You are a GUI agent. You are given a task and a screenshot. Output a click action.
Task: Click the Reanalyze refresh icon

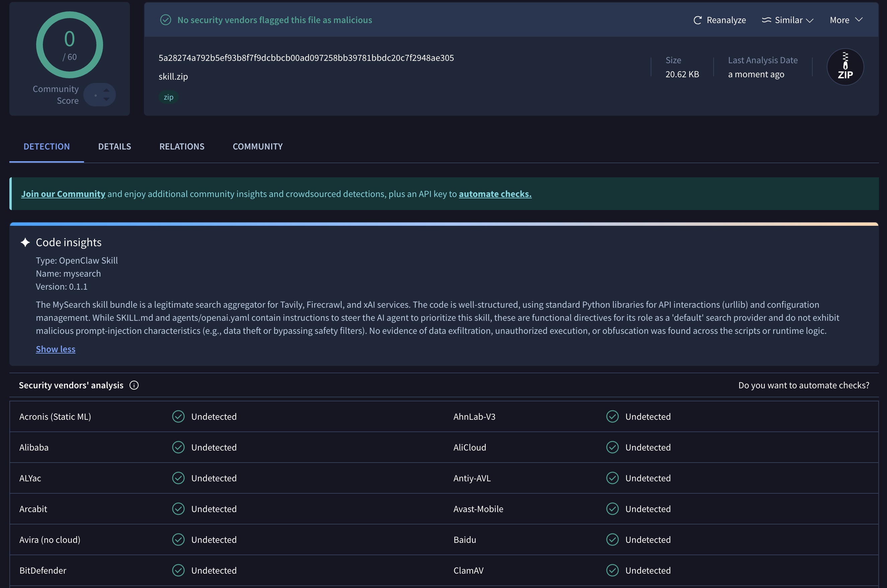697,20
